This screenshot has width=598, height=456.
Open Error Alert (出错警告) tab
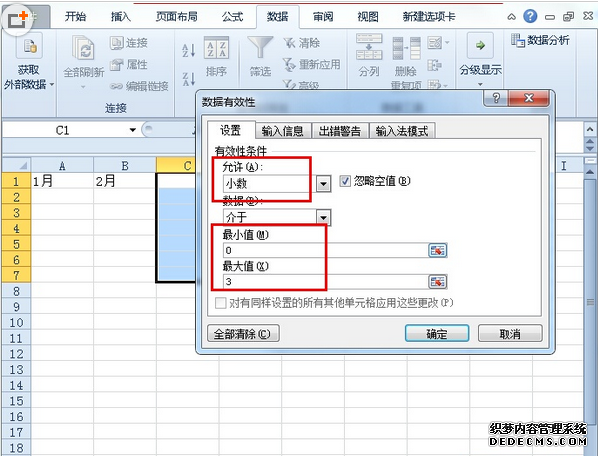tap(340, 131)
